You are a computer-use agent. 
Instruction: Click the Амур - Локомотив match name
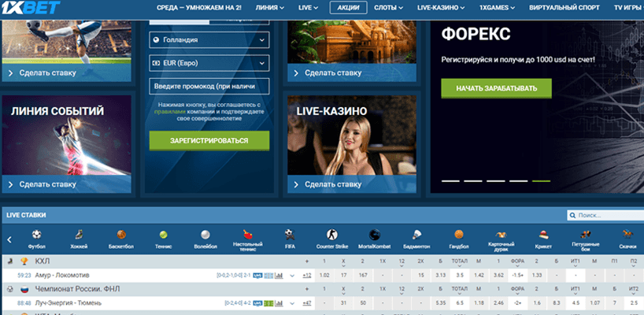62,275
